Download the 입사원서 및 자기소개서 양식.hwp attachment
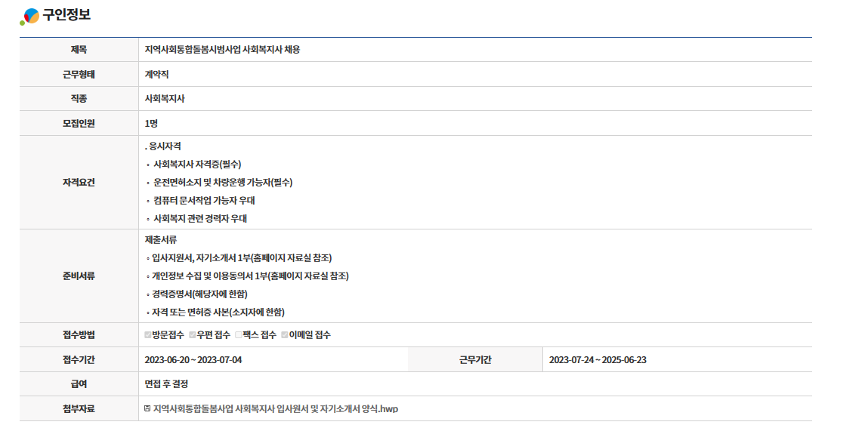The image size is (868, 428). pos(275,408)
